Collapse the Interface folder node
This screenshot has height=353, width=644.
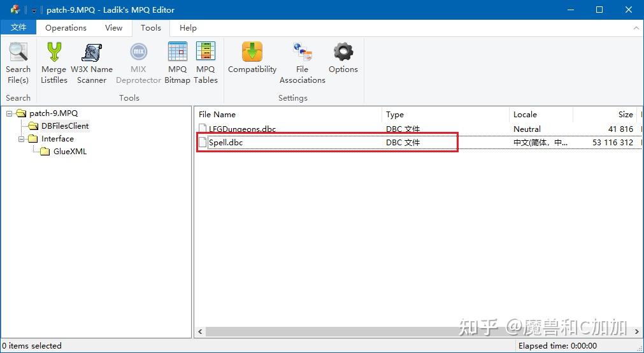pyautogui.click(x=22, y=139)
